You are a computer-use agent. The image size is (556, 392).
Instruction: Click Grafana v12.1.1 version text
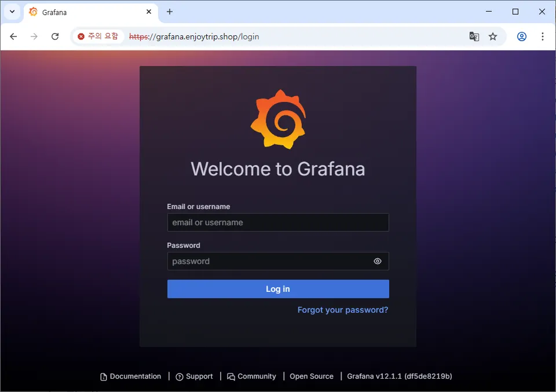coord(399,376)
